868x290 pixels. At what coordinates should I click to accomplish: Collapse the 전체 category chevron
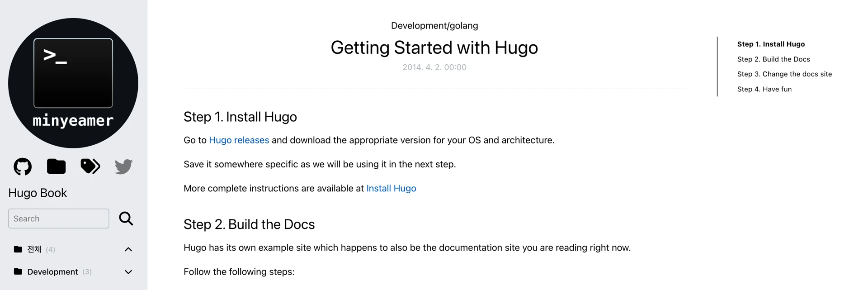(128, 249)
